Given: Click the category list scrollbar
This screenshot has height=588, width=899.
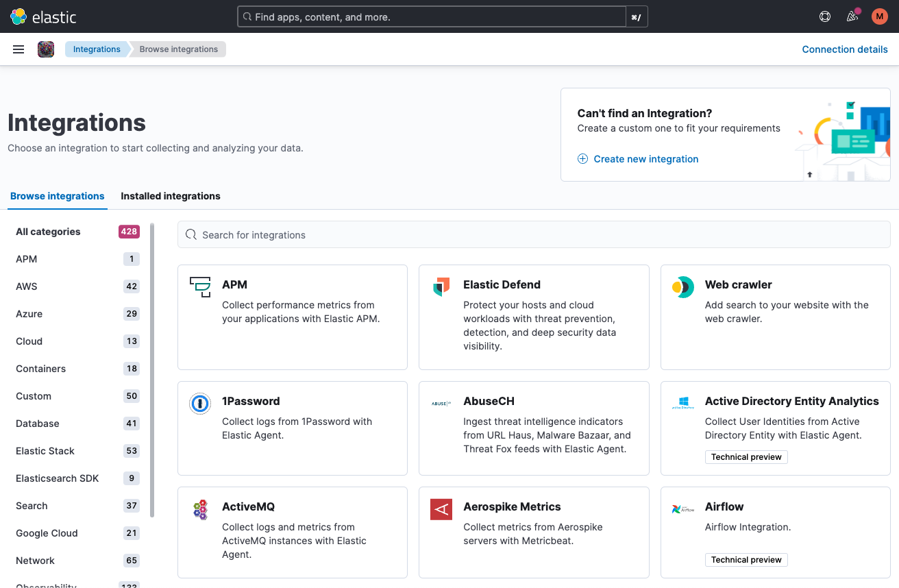Looking at the screenshot, I should tap(152, 370).
